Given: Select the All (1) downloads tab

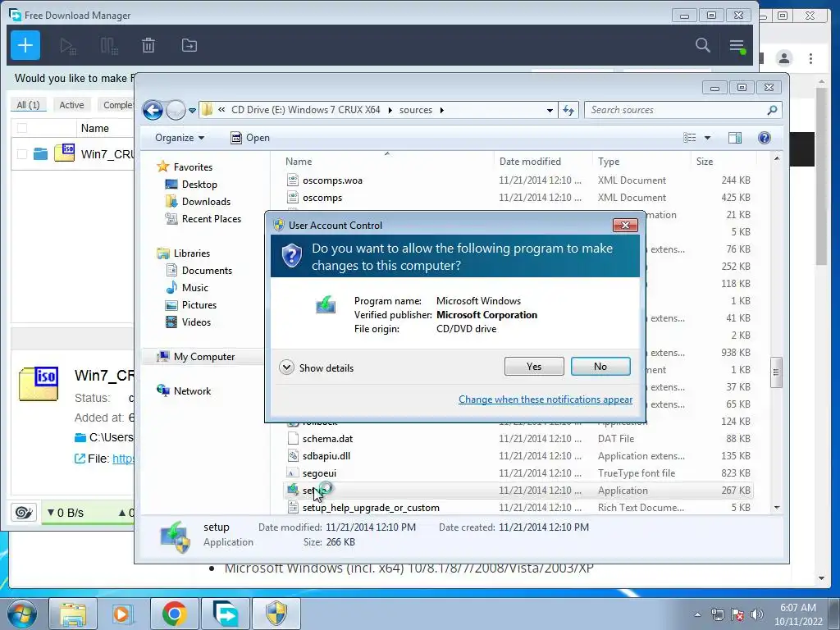Looking at the screenshot, I should pyautogui.click(x=29, y=105).
